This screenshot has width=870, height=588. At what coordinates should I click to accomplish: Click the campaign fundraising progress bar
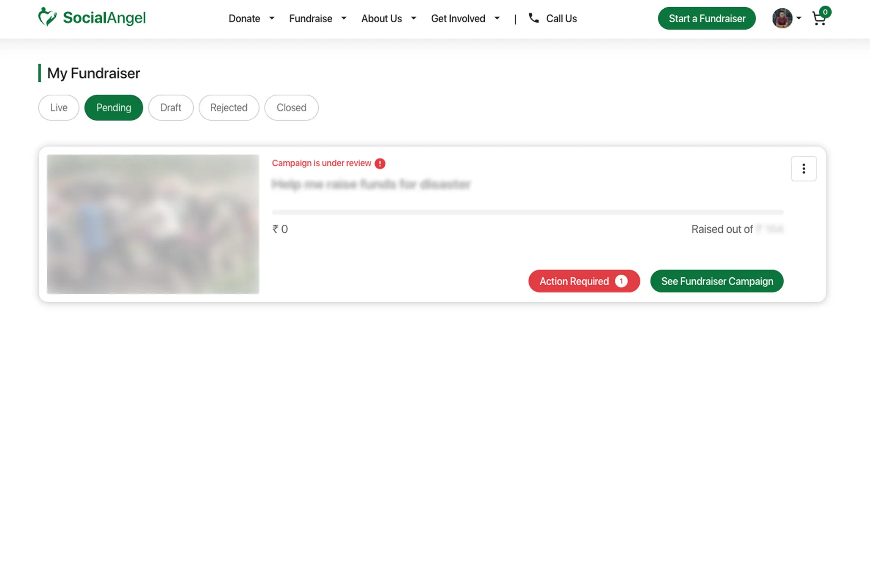(x=527, y=212)
